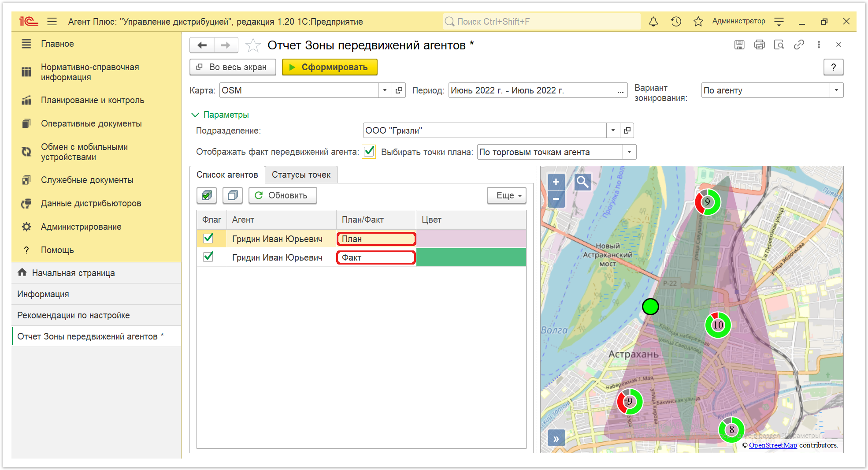Image resolution: width=868 pixels, height=470 pixels.
Task: Open the Еще menu
Action: (x=507, y=195)
